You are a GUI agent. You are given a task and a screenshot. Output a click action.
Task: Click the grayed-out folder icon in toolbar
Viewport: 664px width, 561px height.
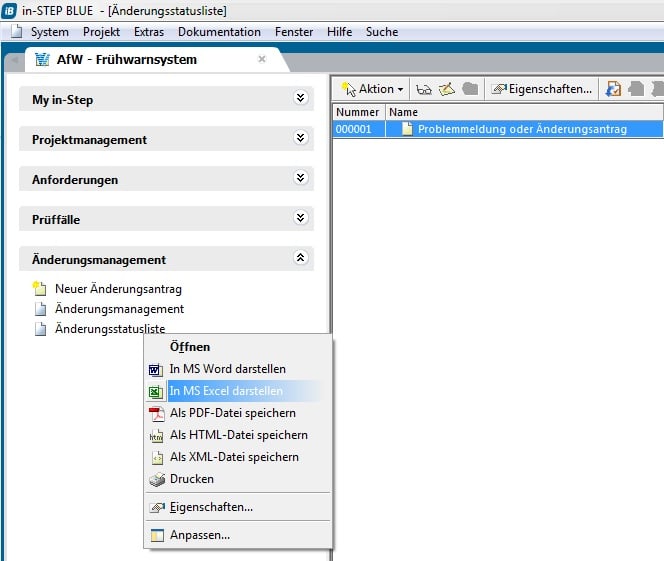point(469,89)
